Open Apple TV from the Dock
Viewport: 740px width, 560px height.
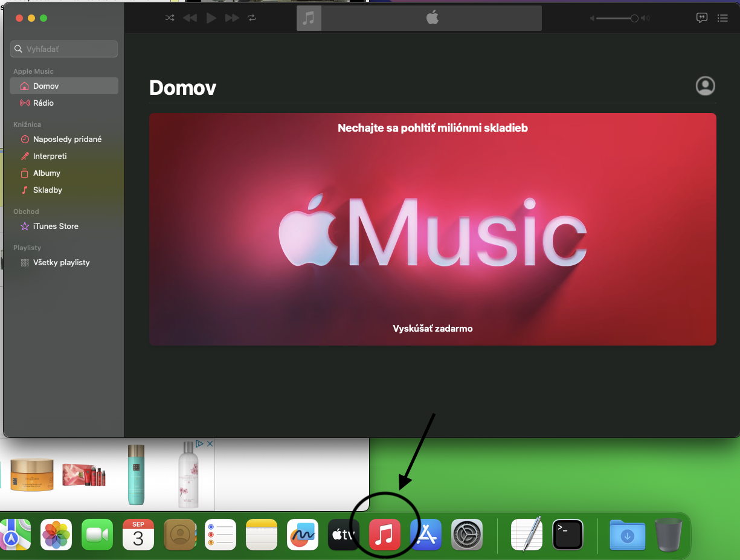click(344, 535)
